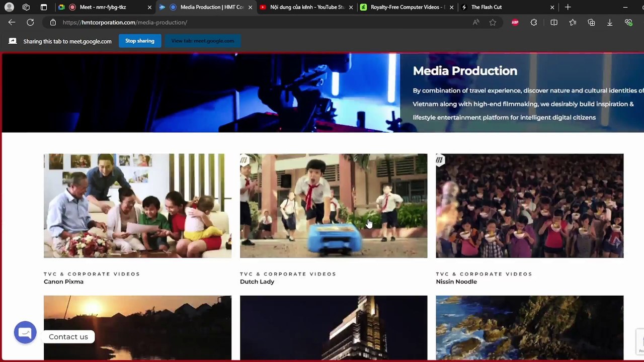Image resolution: width=644 pixels, height=362 pixels.
Task: Open the Workspaces icon
Action: [26, 7]
